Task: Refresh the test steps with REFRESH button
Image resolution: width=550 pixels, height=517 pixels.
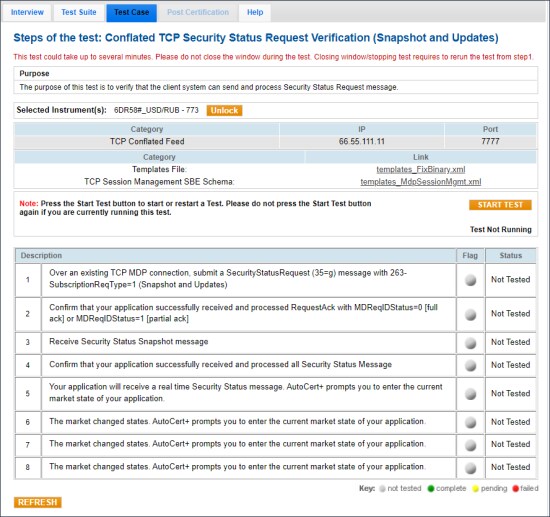Action: (x=38, y=502)
